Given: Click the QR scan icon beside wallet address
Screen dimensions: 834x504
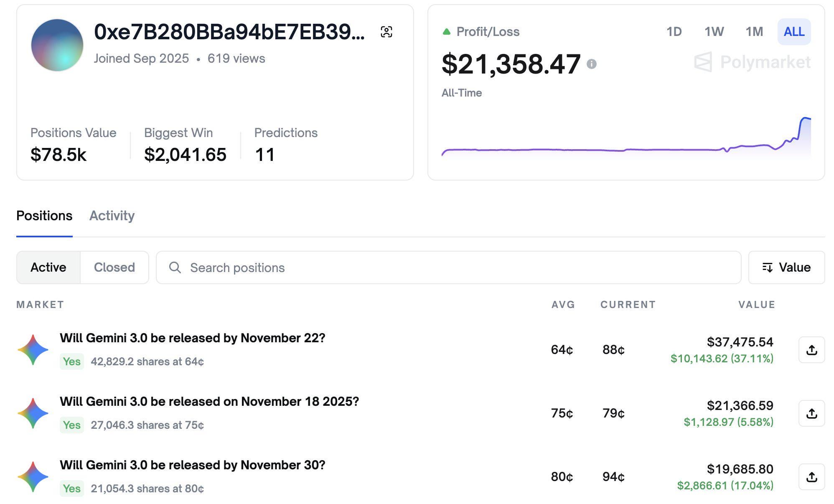Looking at the screenshot, I should 386,32.
